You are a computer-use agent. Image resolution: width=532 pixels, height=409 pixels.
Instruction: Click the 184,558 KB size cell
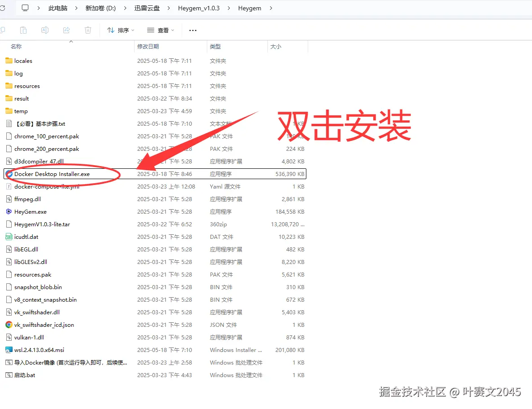[290, 211]
